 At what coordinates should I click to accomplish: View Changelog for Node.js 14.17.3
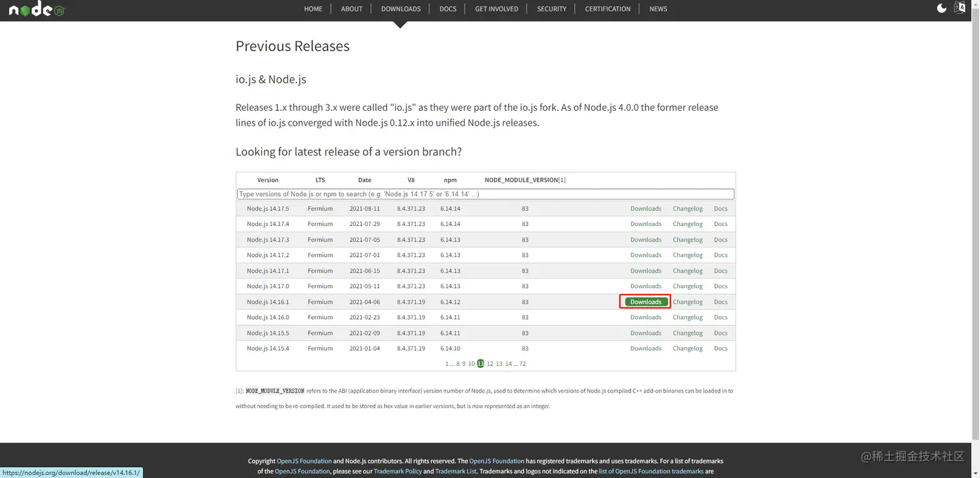coord(688,240)
